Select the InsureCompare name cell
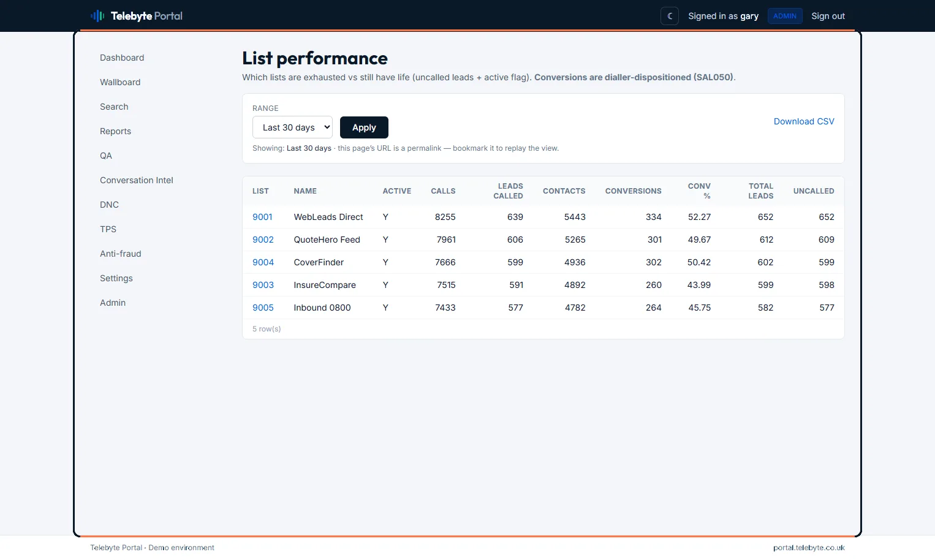Image resolution: width=935 pixels, height=560 pixels. point(325,285)
